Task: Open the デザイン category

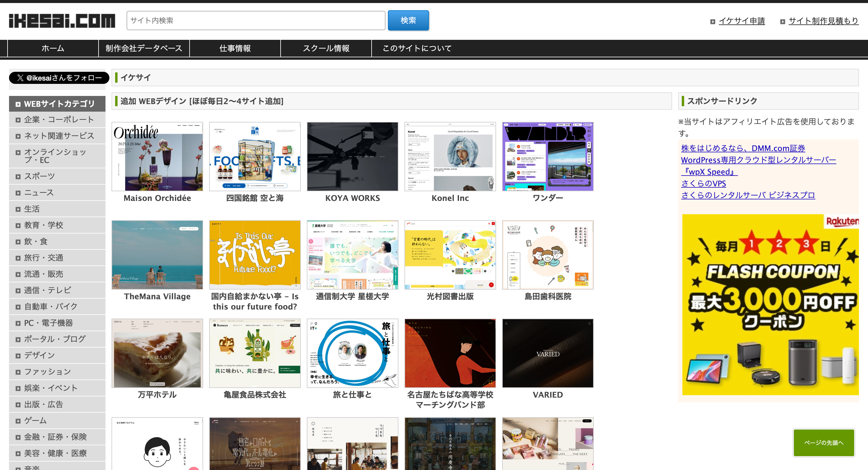Action: [57, 355]
